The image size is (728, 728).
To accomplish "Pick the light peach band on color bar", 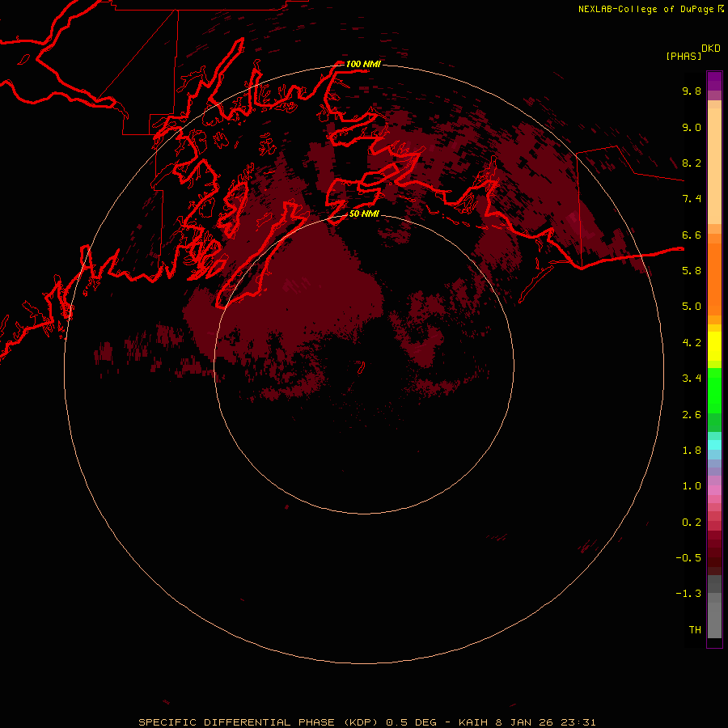I will 714,166.
